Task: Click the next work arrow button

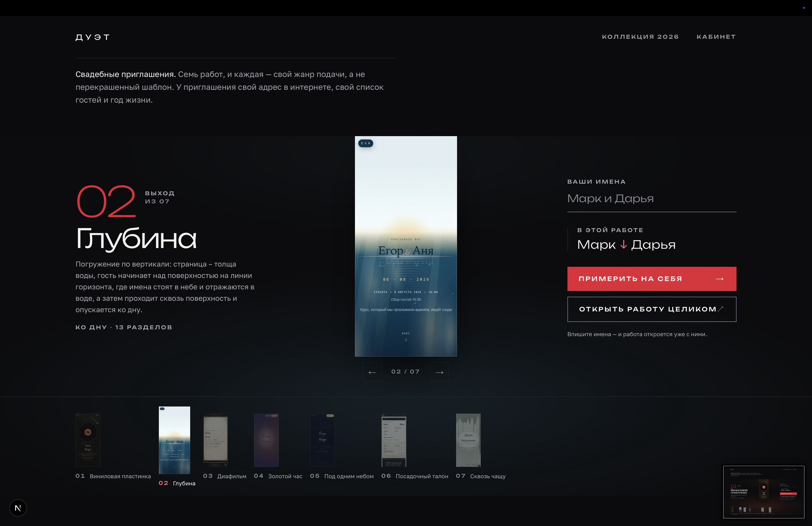Action: pos(439,372)
